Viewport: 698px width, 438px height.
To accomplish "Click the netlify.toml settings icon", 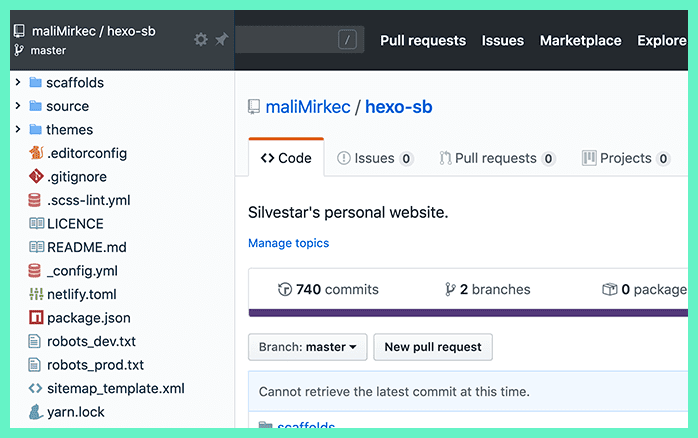I will point(36,294).
